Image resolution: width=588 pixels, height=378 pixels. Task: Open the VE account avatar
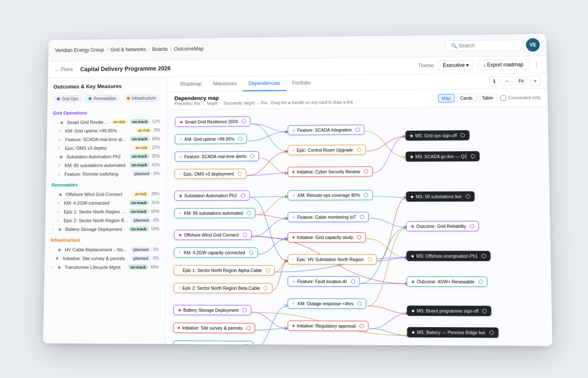533,45
